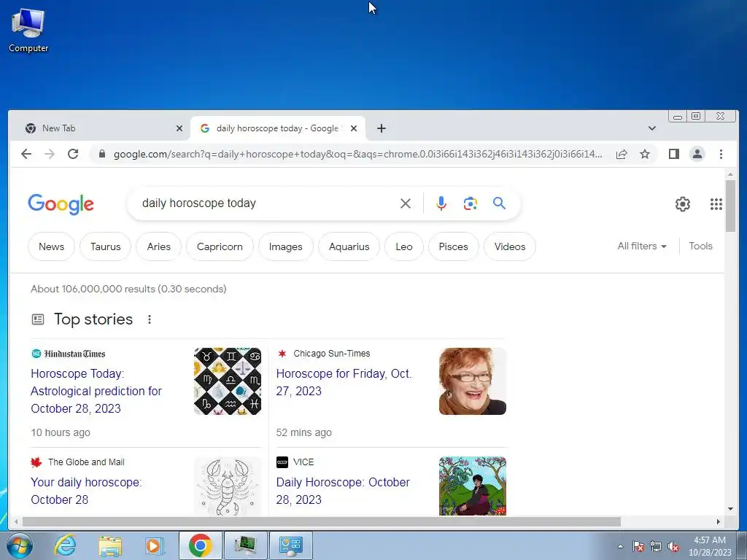Search by image with the Google Lens icon
747x560 pixels.
[x=471, y=203]
